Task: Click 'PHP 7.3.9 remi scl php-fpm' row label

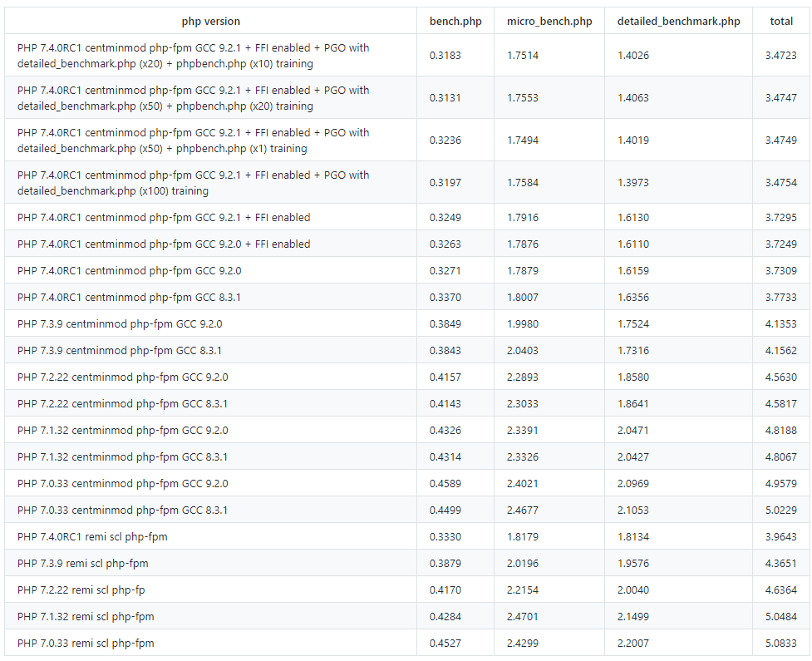Action: point(83,563)
